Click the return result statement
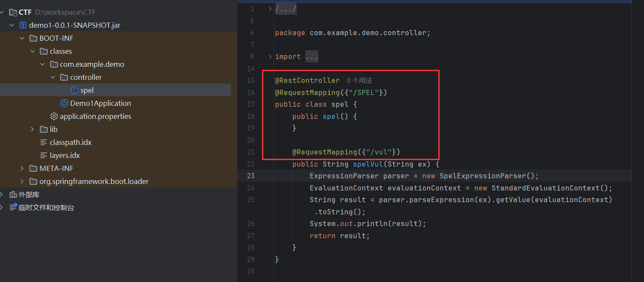644x282 pixels. (x=340, y=236)
